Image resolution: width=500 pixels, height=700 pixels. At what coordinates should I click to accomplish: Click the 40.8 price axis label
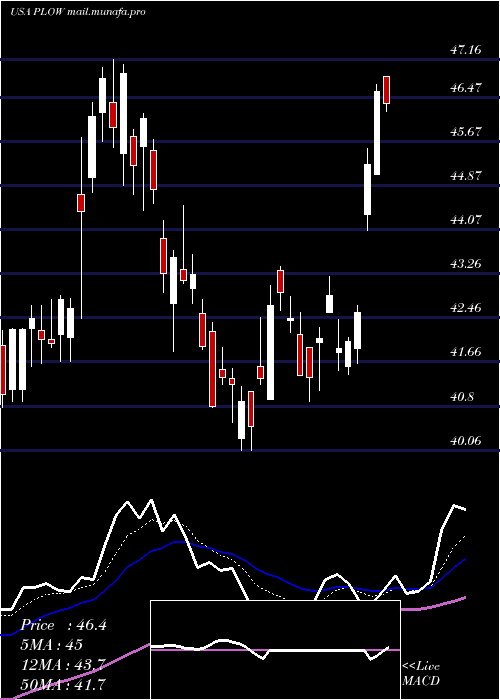pos(462,396)
